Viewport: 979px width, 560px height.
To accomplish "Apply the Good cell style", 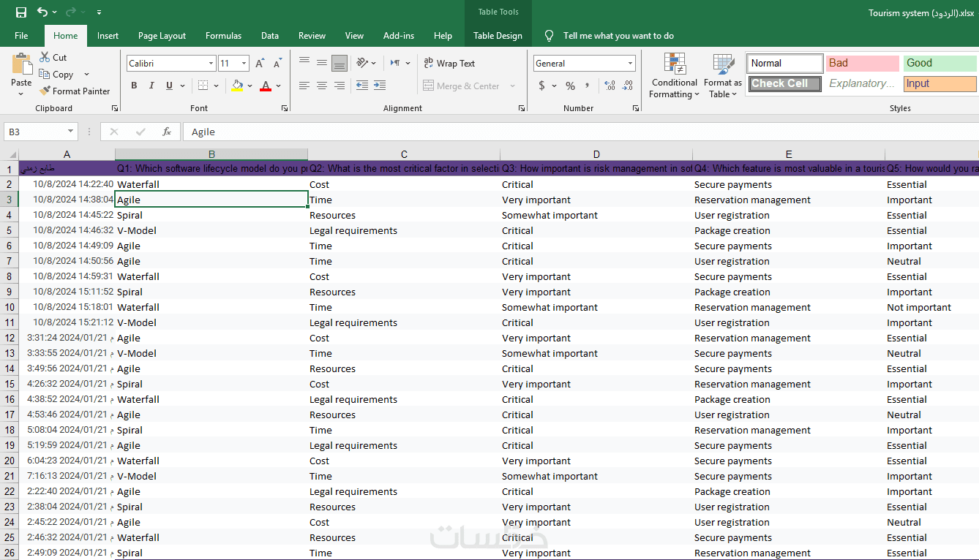I will pyautogui.click(x=939, y=64).
